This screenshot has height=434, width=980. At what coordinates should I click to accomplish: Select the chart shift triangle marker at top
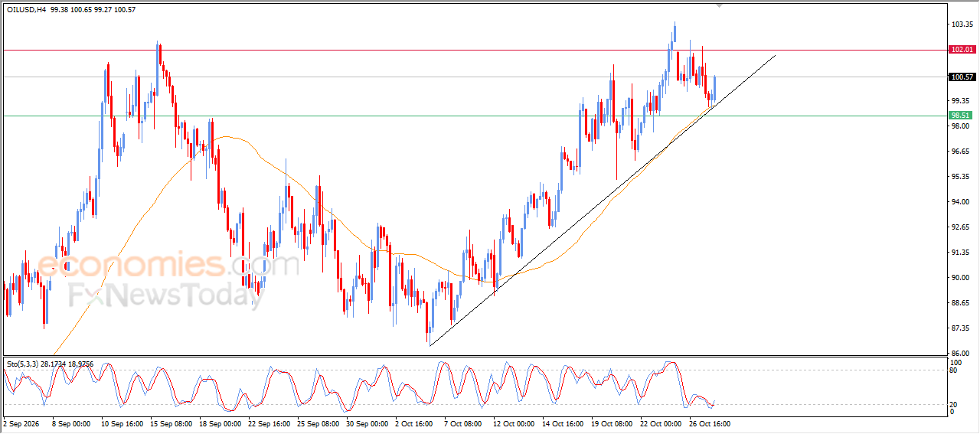pos(719,5)
